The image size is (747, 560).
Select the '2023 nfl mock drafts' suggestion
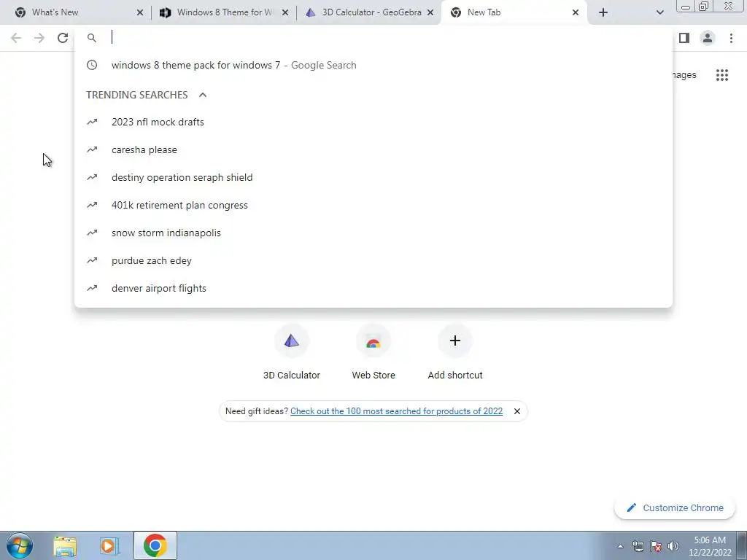point(373,122)
